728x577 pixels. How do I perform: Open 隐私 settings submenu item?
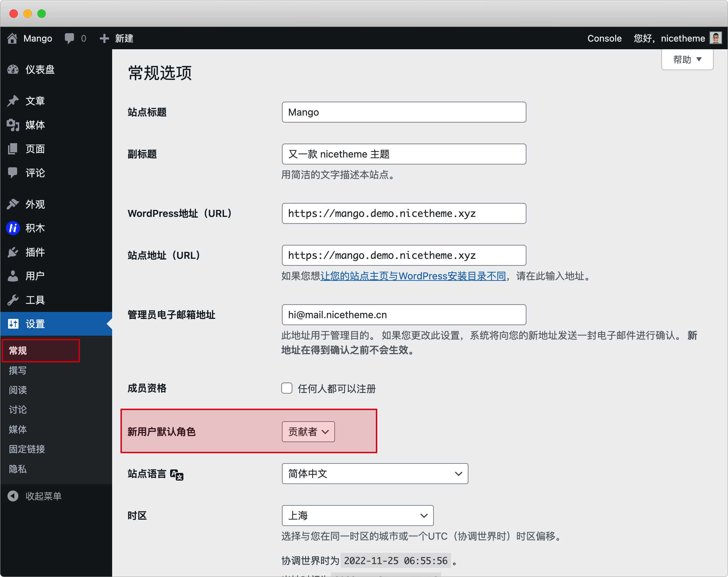click(x=17, y=469)
